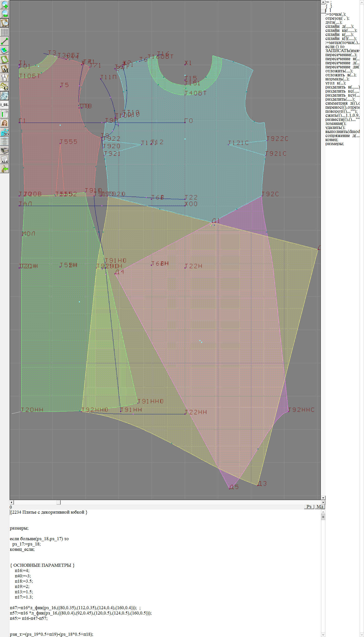This screenshot has height=637, width=364.
Task: Click the green arrow exit door icon
Action: [x=5, y=169]
